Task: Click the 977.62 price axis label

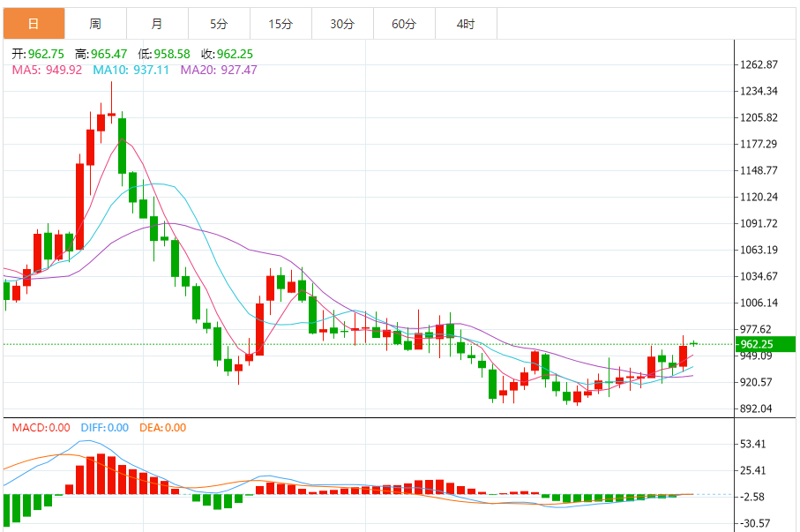Action: pyautogui.click(x=756, y=329)
